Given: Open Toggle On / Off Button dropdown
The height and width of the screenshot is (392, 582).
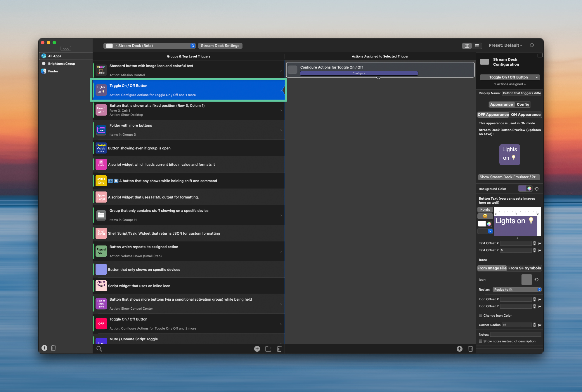Looking at the screenshot, I should point(510,77).
